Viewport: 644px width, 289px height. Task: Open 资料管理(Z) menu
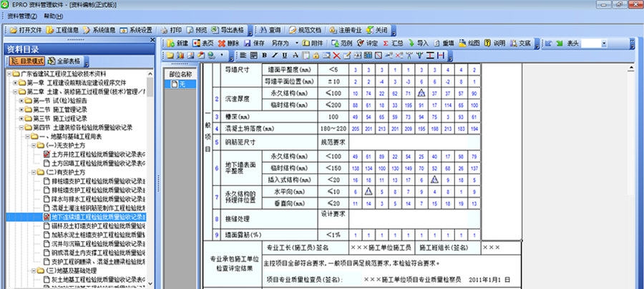coord(22,16)
